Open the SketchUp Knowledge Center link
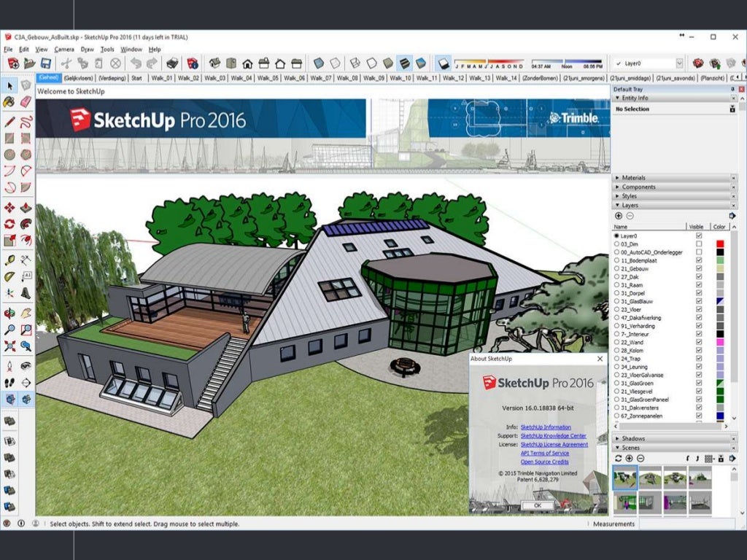This screenshot has height=560, width=747. click(553, 436)
